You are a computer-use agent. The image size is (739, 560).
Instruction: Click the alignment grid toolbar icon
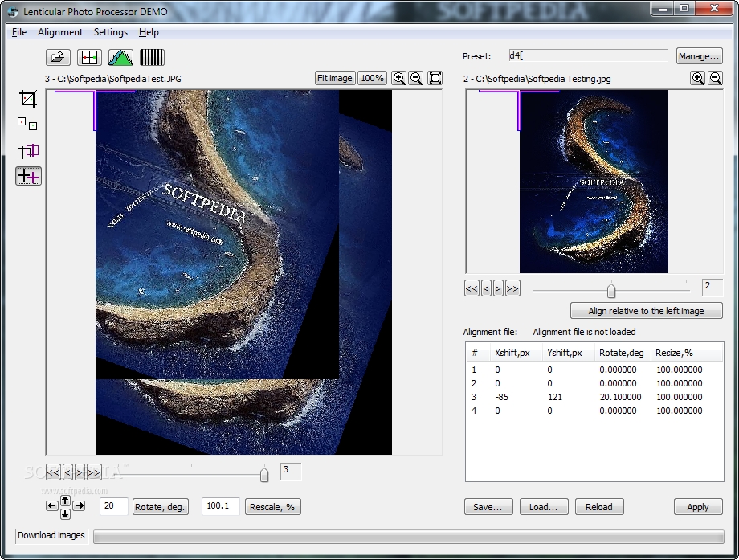click(x=89, y=58)
